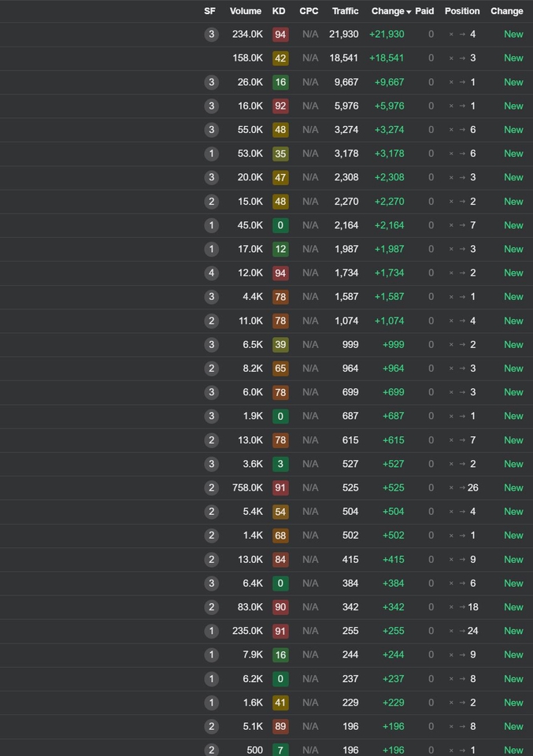Click the KD 54 badge
533x756 pixels.
[x=280, y=512]
